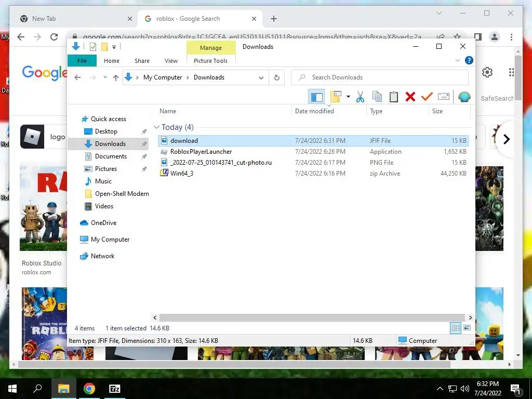Open the Picture Tools tab
532x399 pixels.
(211, 61)
